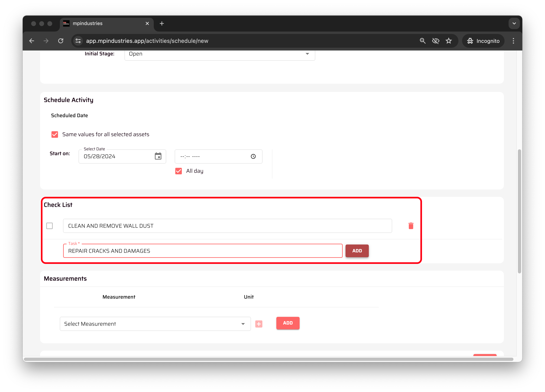Reload the page
The width and height of the screenshot is (545, 392).
click(x=61, y=41)
